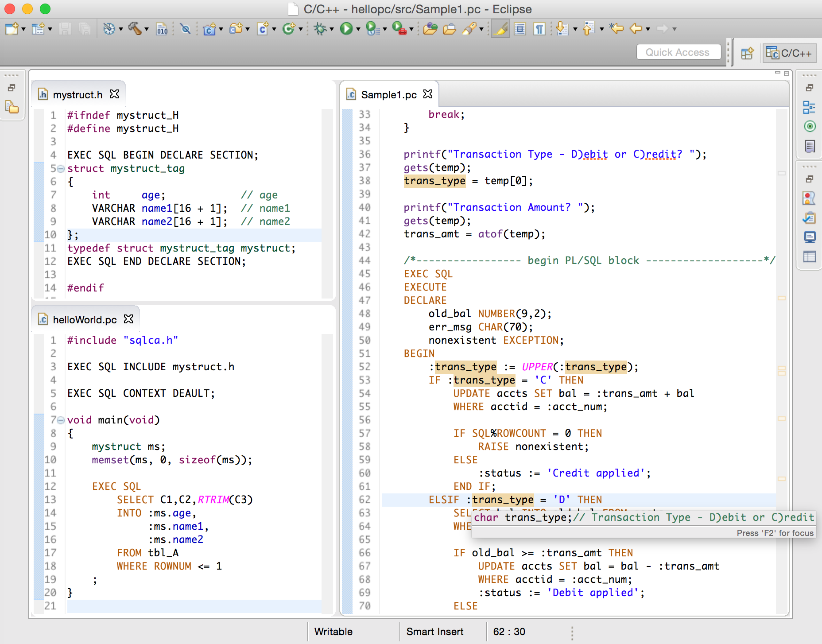Click the External Tools run icon
This screenshot has width=822, height=644.
point(399,29)
